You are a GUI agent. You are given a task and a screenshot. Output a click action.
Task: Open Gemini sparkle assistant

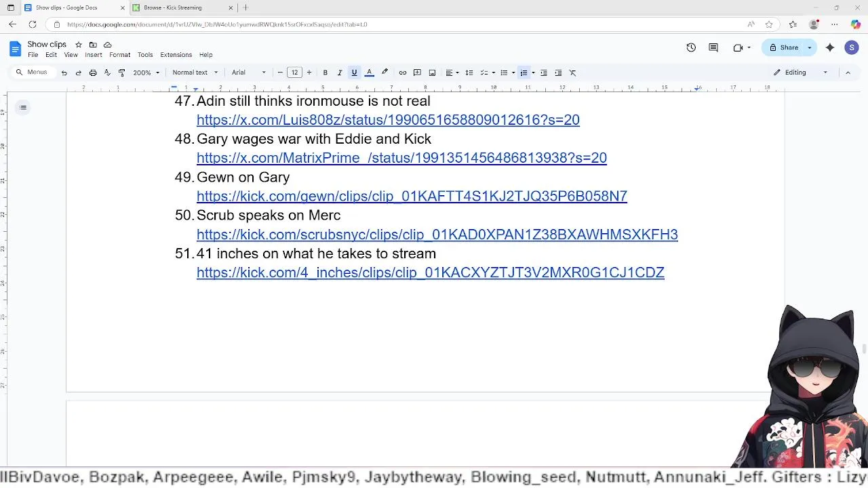(x=829, y=47)
